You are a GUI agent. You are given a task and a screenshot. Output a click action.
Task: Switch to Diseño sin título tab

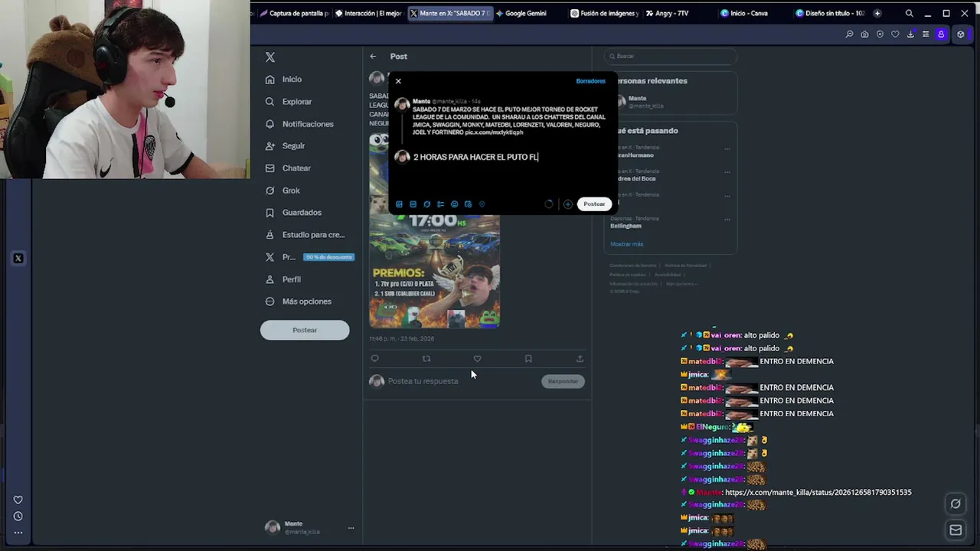point(830,13)
